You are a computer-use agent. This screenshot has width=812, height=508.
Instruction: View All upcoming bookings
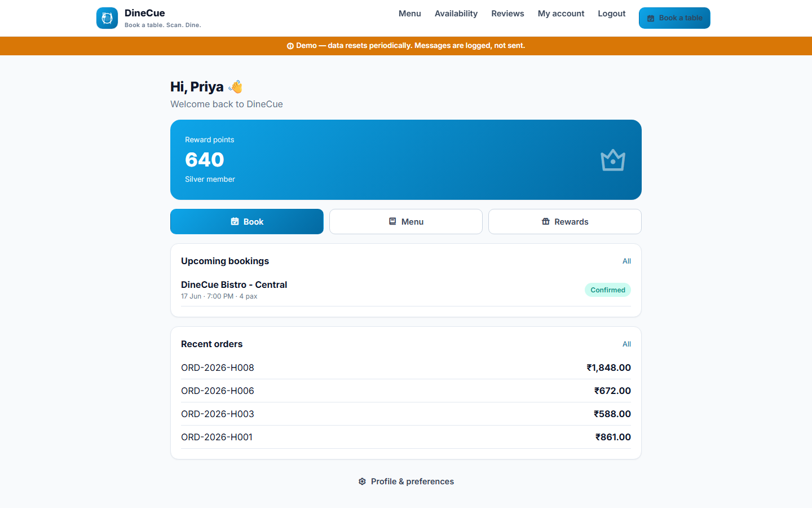click(x=626, y=261)
